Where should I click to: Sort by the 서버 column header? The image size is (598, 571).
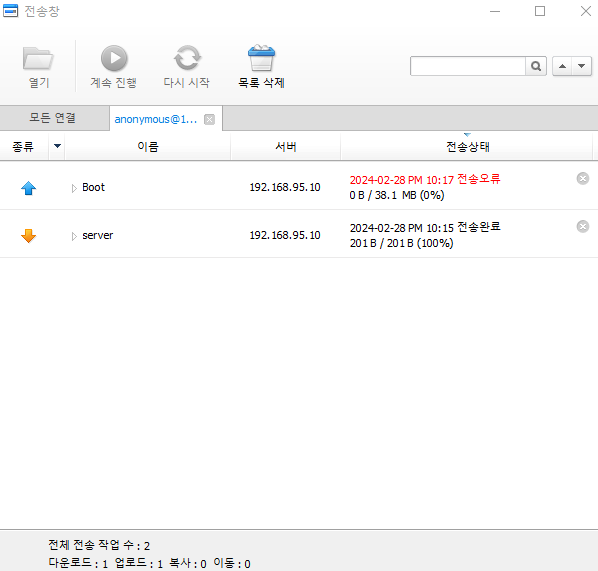tap(286, 146)
